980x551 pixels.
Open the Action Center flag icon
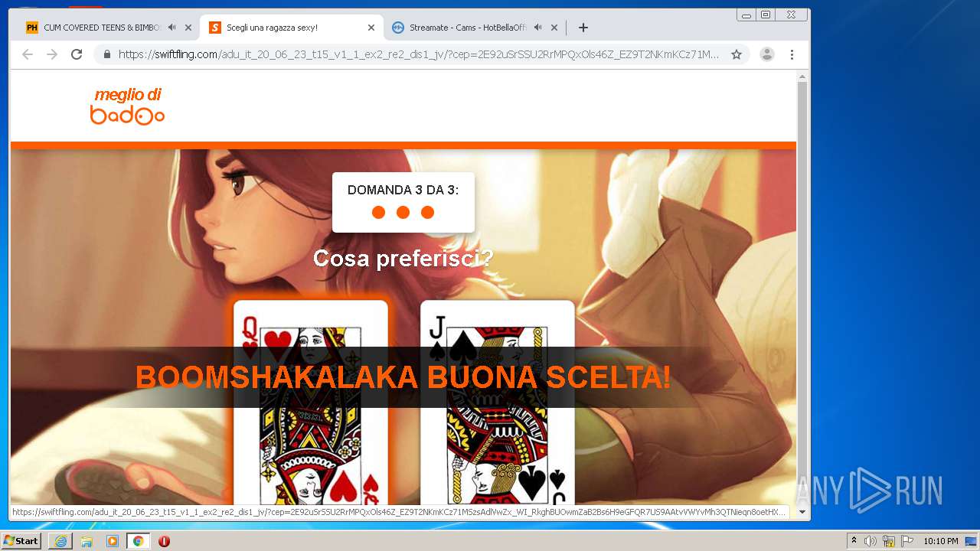click(907, 541)
